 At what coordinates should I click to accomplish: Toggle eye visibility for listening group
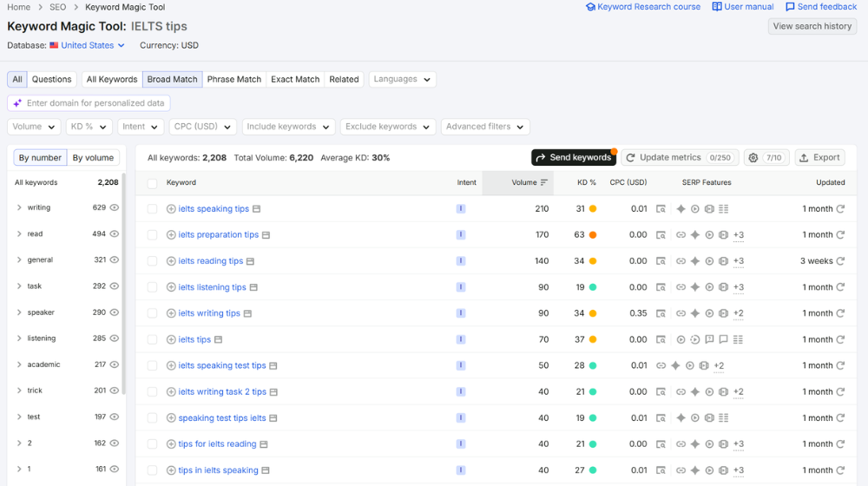click(x=114, y=338)
